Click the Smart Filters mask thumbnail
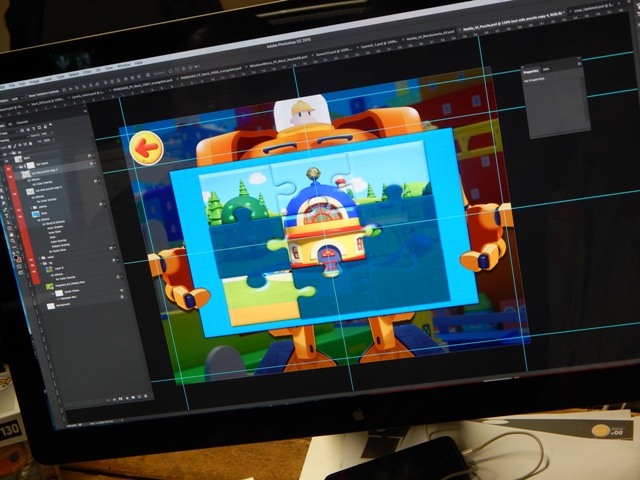Viewport: 640px width, 480px height. (x=59, y=293)
